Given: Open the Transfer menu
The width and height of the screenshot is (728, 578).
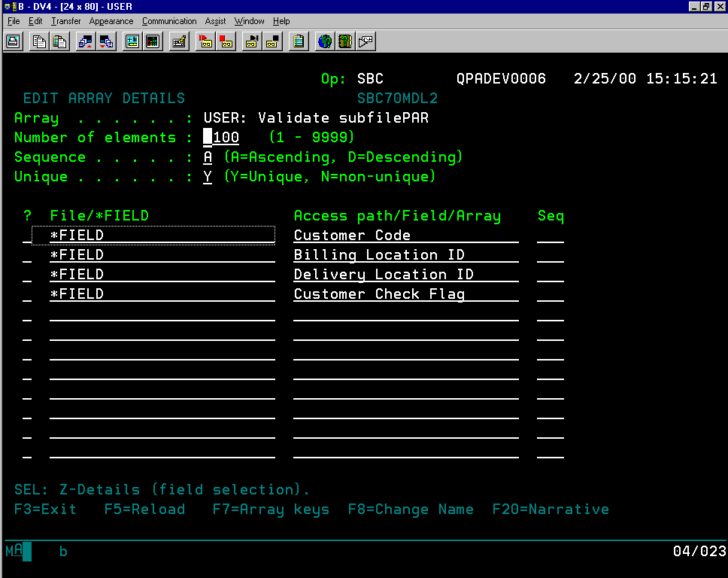Looking at the screenshot, I should 65,21.
